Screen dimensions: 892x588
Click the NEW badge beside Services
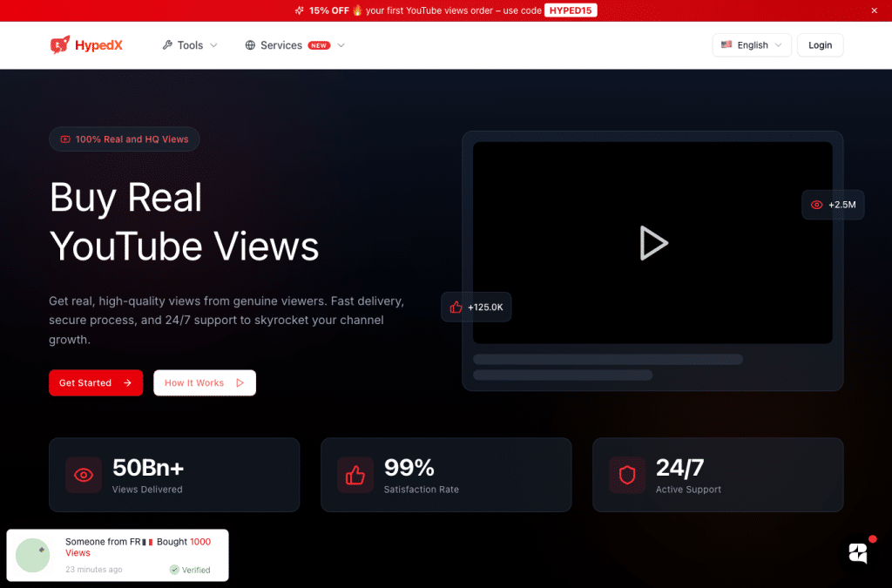[x=319, y=45]
